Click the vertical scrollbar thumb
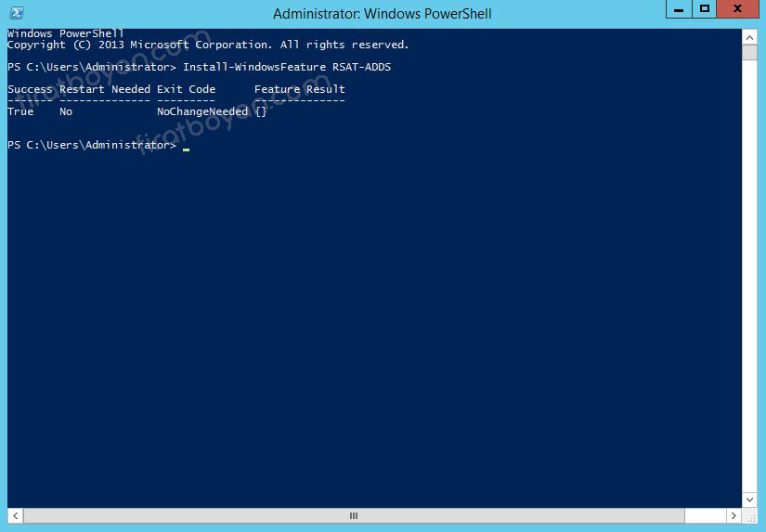The width and height of the screenshot is (766, 532). tap(749, 52)
